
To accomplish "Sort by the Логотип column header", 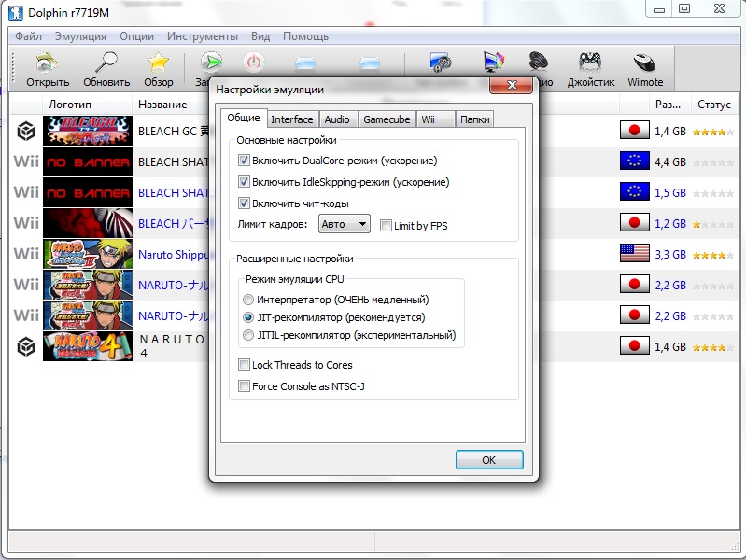I will point(69,105).
